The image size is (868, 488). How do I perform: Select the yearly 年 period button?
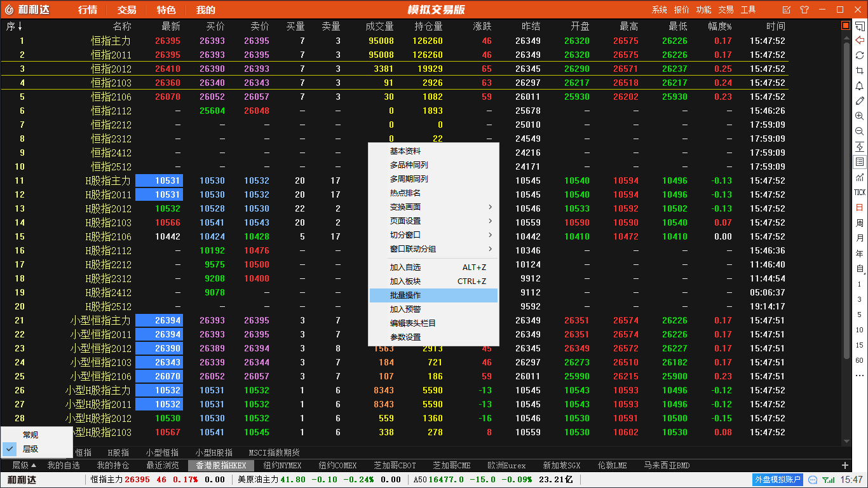860,254
